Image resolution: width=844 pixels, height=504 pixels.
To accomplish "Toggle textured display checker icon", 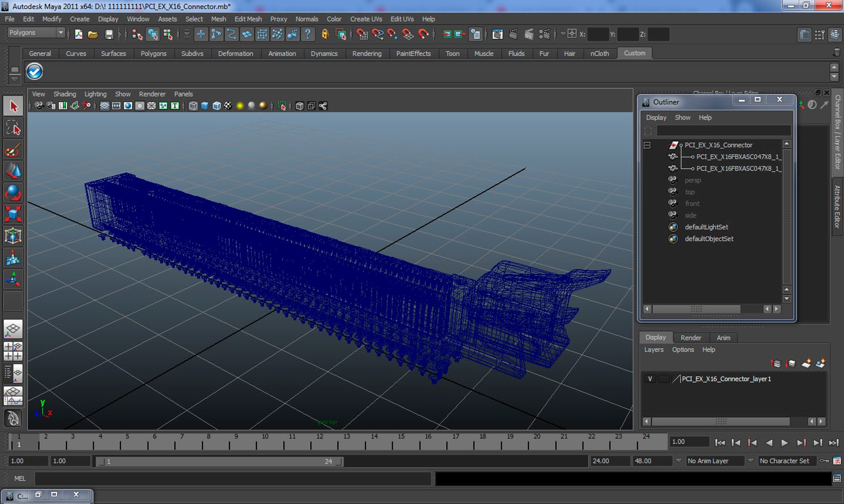I will [x=228, y=106].
